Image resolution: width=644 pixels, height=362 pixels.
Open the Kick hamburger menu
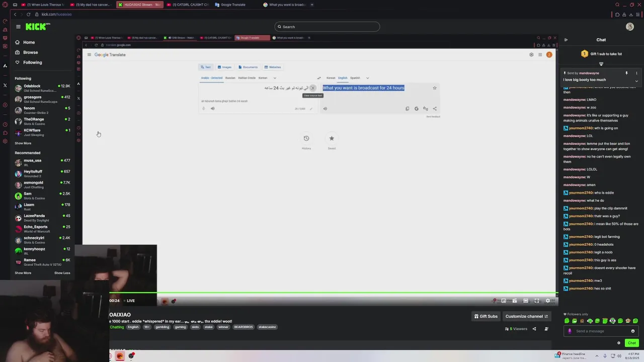(18, 27)
